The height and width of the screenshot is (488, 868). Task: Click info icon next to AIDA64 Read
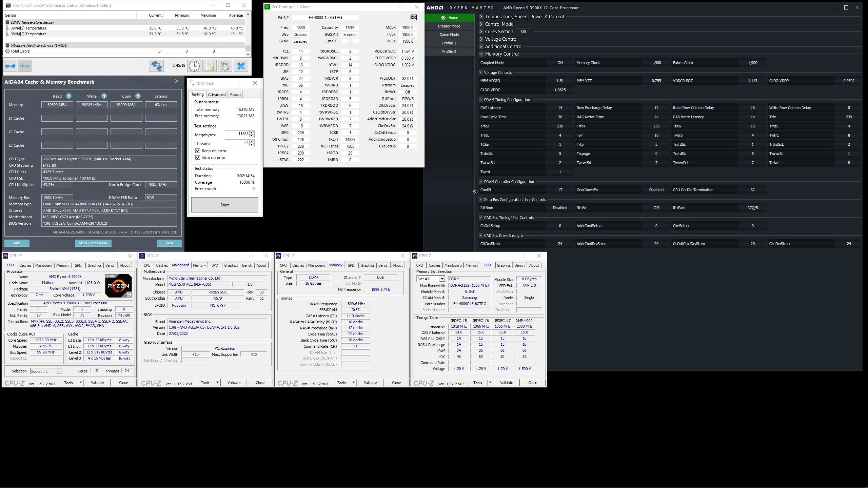click(x=68, y=96)
